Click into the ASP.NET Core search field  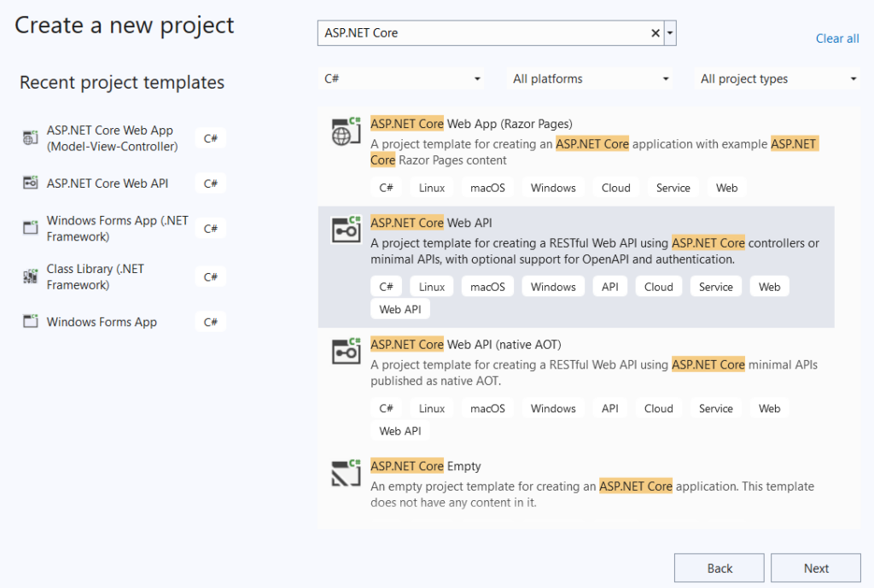pyautogui.click(x=483, y=33)
